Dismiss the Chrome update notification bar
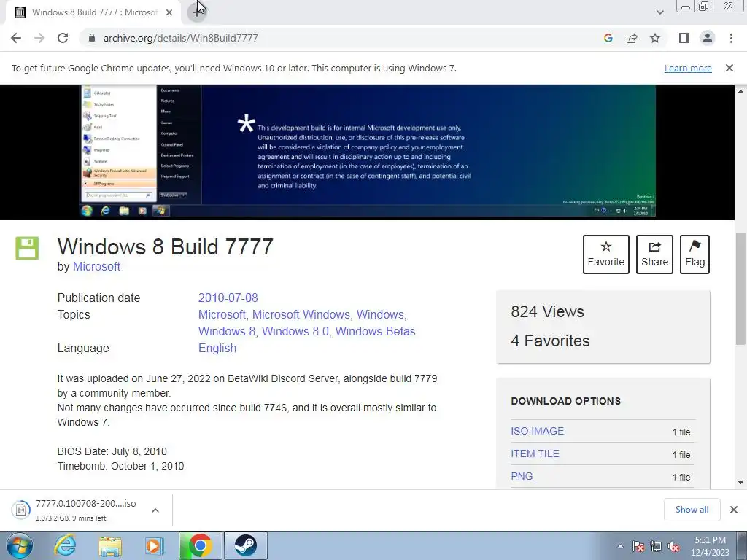 [729, 68]
